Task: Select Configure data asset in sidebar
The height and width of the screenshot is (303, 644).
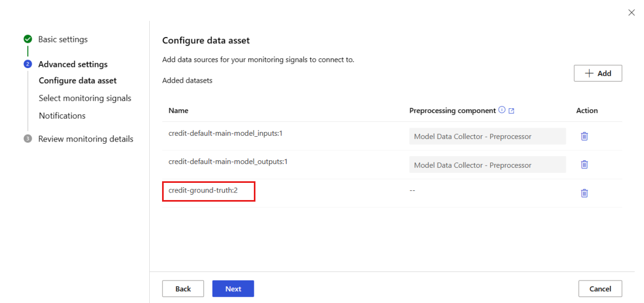Action: [78, 80]
